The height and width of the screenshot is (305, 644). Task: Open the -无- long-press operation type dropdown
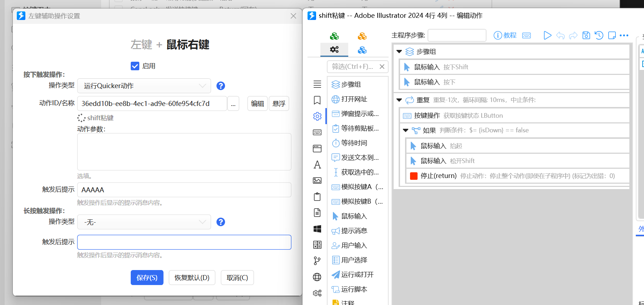(144, 222)
